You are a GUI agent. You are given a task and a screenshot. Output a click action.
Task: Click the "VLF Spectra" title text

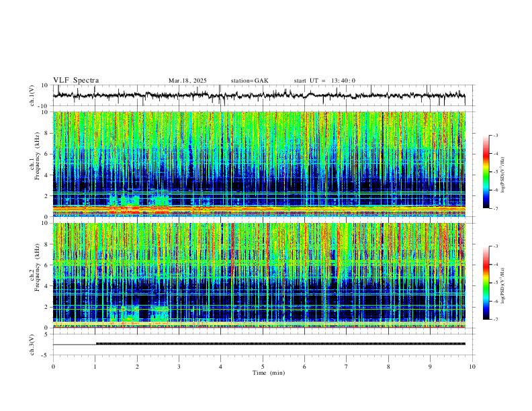click(76, 81)
